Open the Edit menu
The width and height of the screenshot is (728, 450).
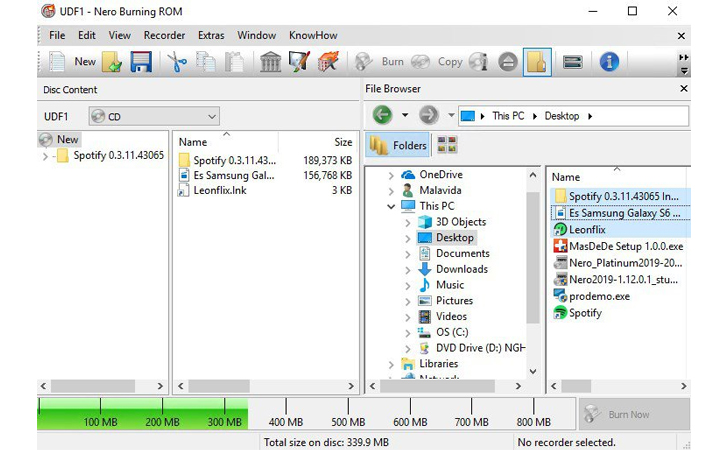(86, 35)
